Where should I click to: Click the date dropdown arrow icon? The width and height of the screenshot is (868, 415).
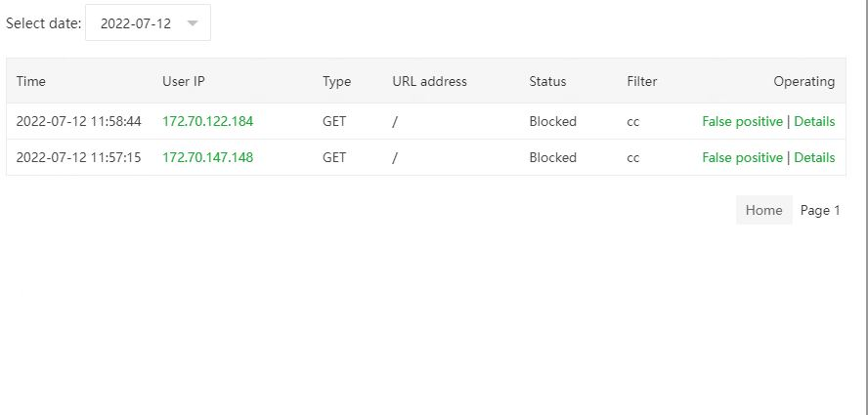click(193, 23)
